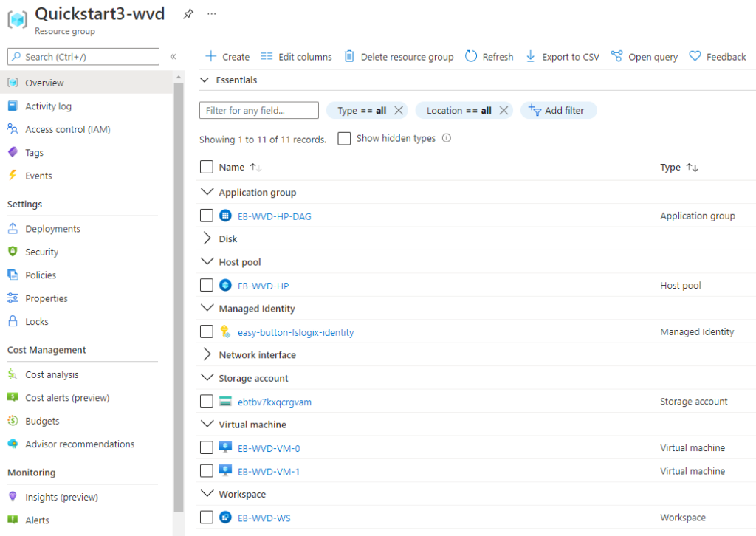Remove the Location == all filter
Image resolution: width=756 pixels, height=536 pixels.
(504, 111)
